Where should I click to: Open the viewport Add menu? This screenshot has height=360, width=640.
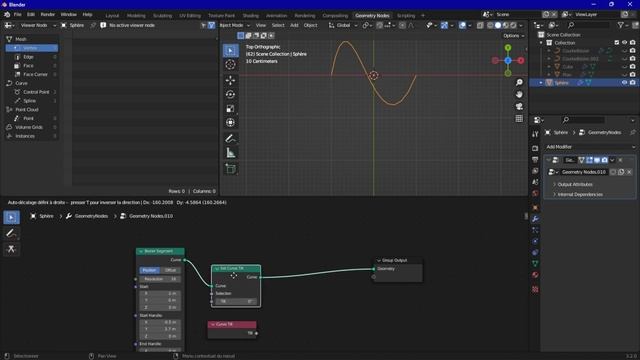294,25
